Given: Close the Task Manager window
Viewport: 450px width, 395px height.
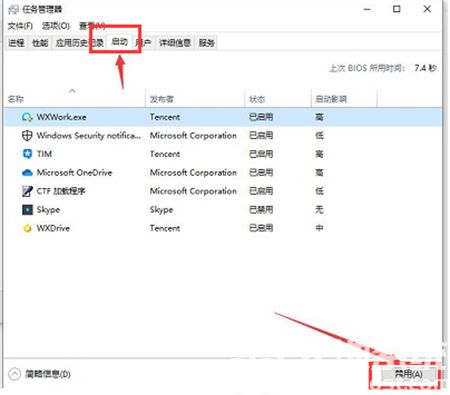Looking at the screenshot, I should [x=427, y=9].
